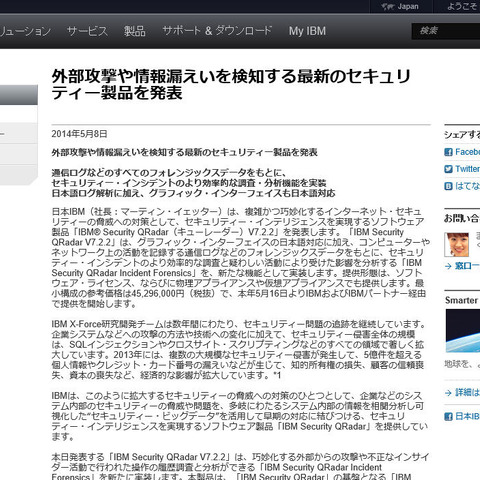Click the Facebook share icon
Viewport: 480px width, 480px height.
coord(448,152)
